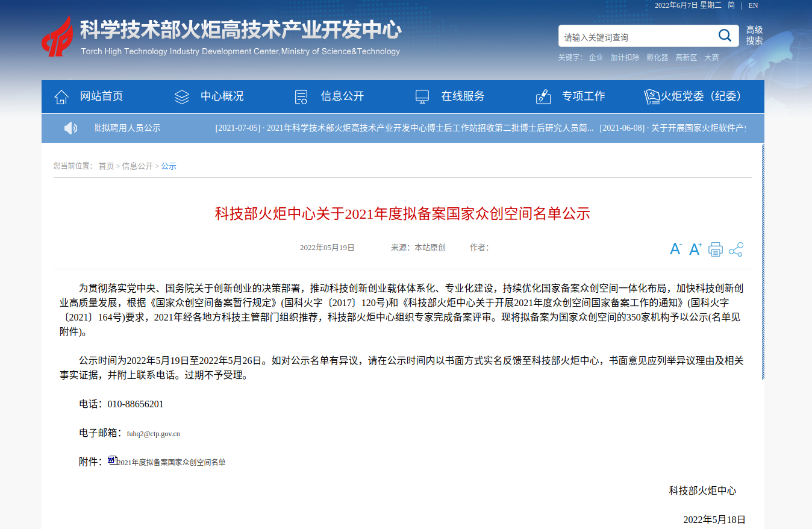Click the increase font size icon
Screen dimensions: 812x529
(x=695, y=249)
